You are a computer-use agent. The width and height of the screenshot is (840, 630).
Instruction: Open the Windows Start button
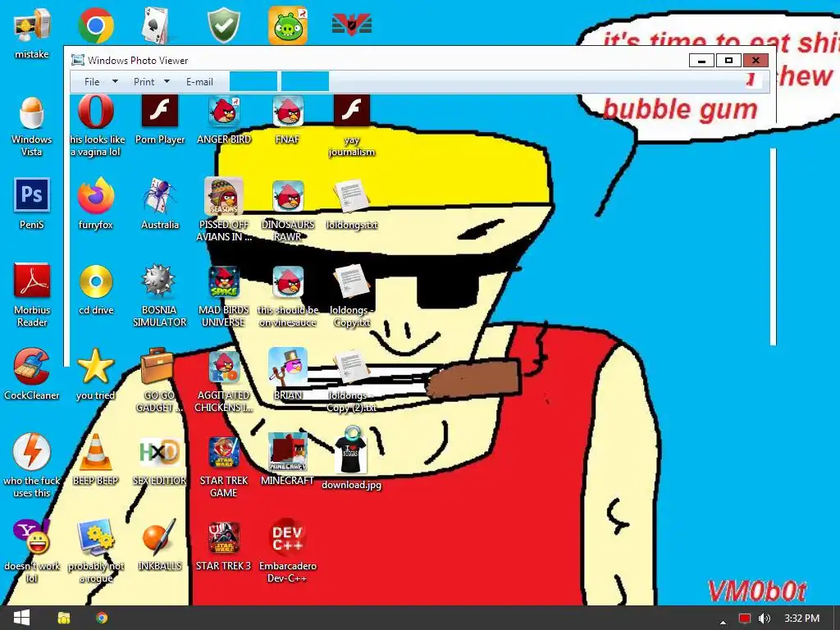pos(21,618)
